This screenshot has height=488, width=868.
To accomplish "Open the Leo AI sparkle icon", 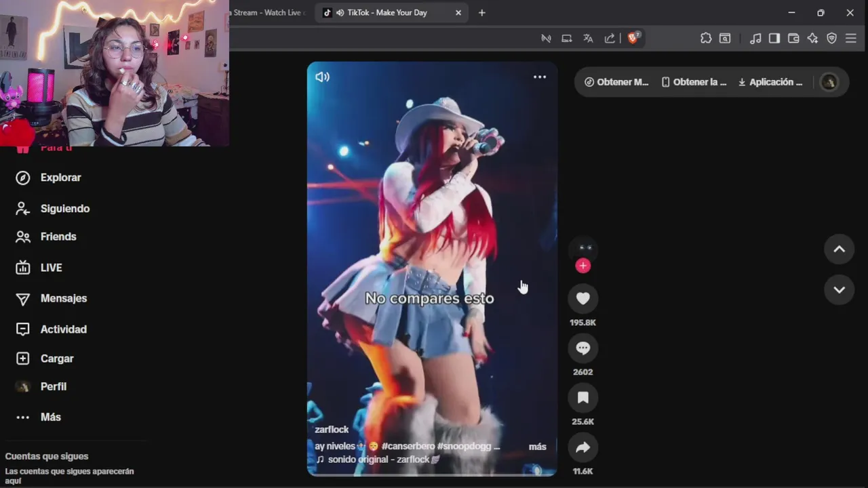I will click(812, 39).
